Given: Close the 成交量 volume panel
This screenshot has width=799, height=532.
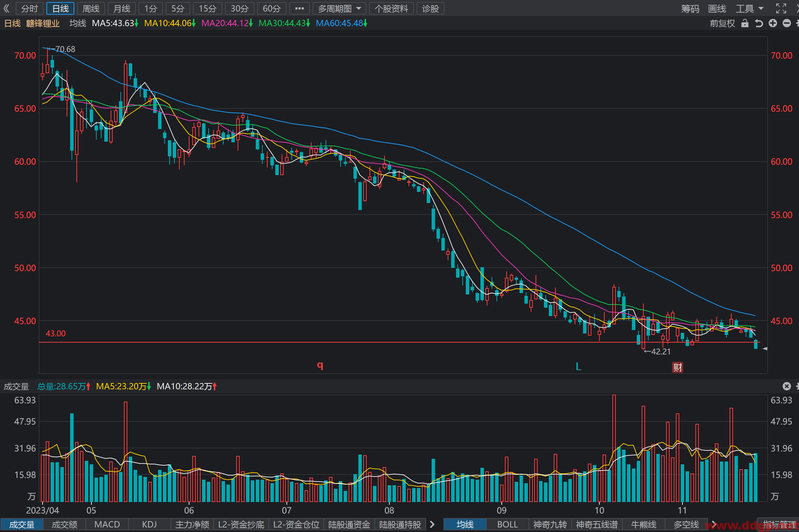Looking at the screenshot, I should click(x=786, y=386).
